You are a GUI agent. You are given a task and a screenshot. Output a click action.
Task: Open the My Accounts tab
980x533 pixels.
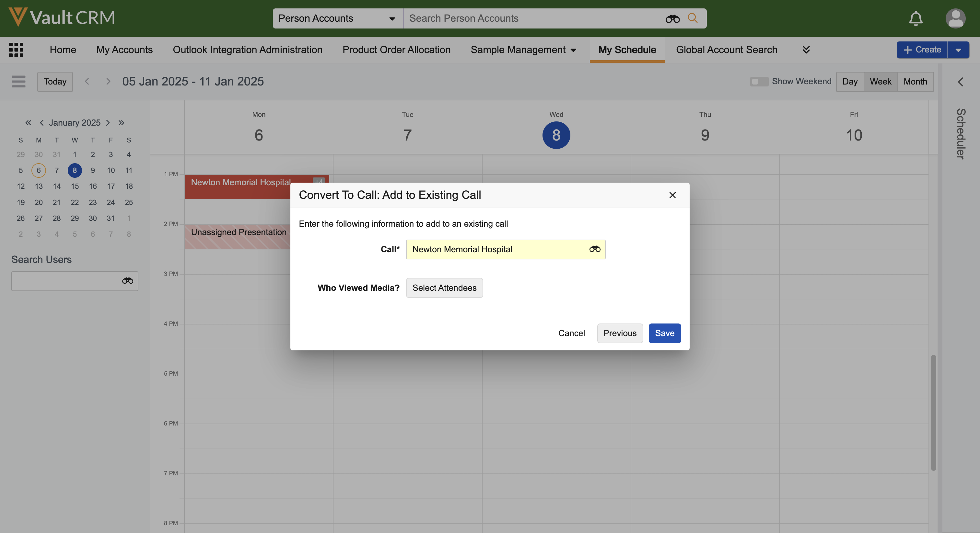(124, 50)
